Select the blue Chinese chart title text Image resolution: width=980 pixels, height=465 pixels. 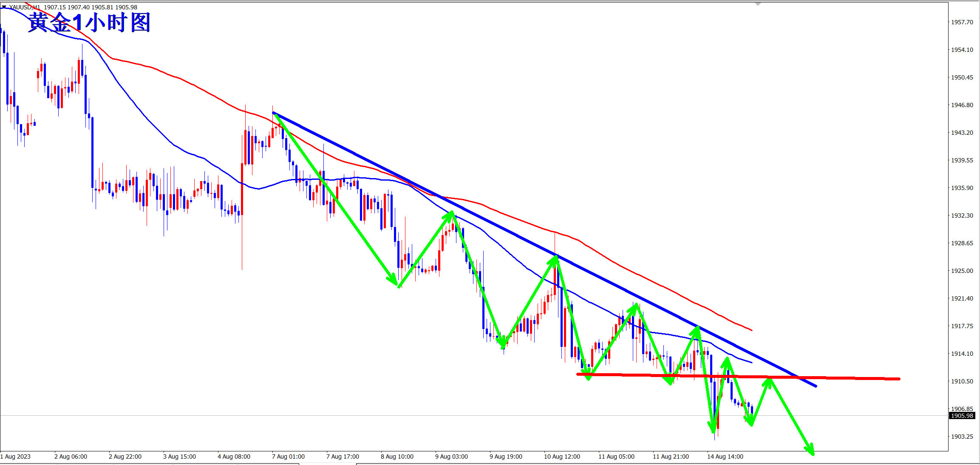(x=89, y=22)
